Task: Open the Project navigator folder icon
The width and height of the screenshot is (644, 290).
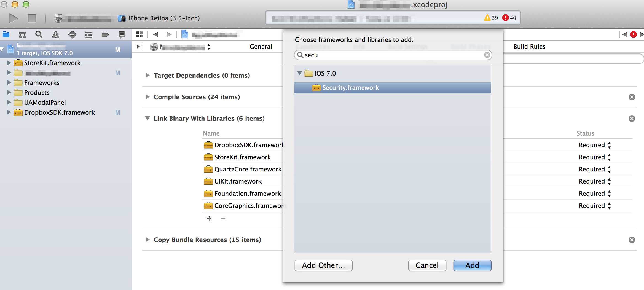Action: point(6,34)
